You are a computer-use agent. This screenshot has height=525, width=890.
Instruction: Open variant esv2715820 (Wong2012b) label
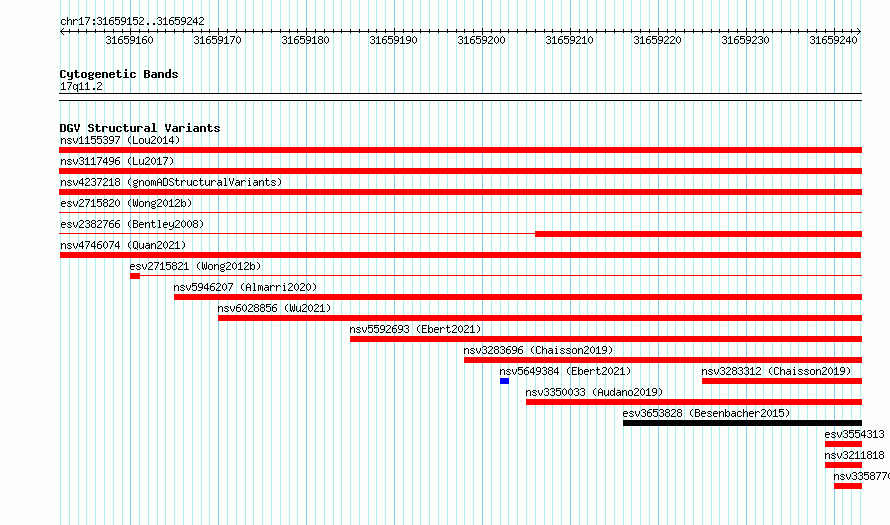point(126,203)
